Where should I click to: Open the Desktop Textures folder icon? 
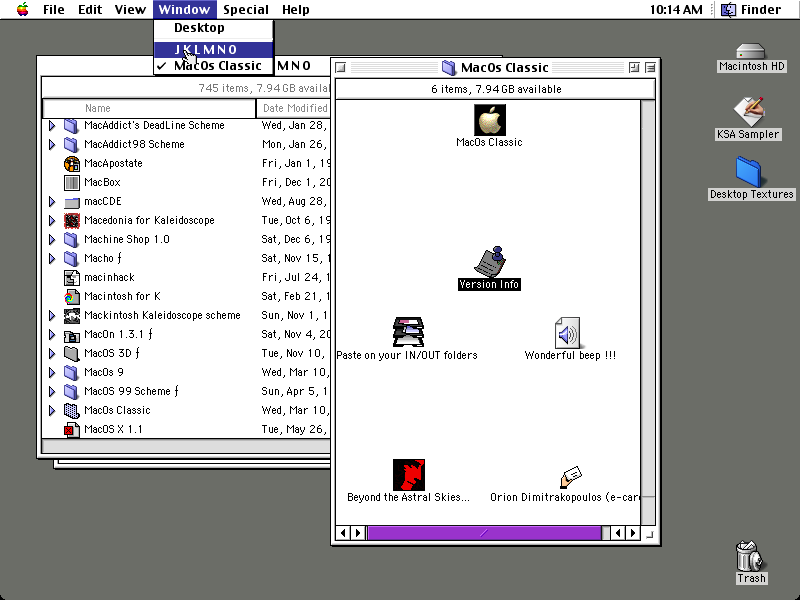[748, 172]
